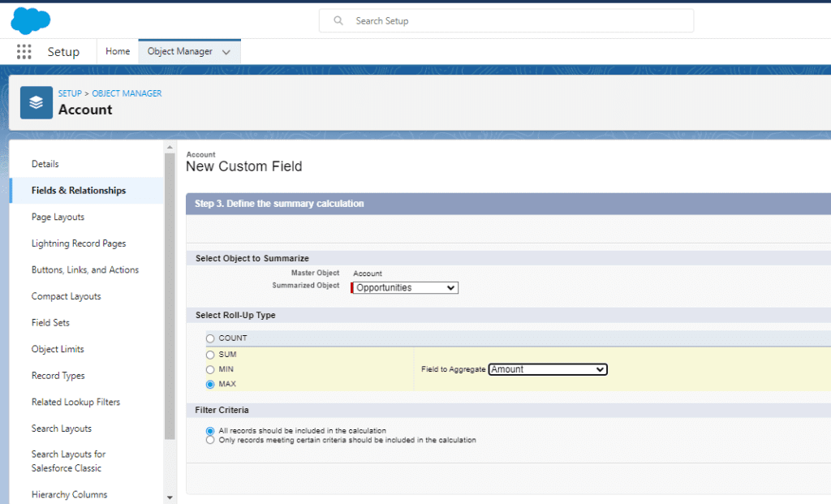831x504 pixels.
Task: Open the Summarized Object dropdown
Action: click(404, 288)
